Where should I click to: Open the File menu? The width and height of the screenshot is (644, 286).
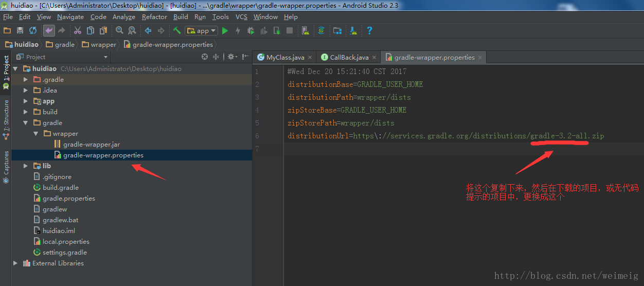(x=8, y=17)
